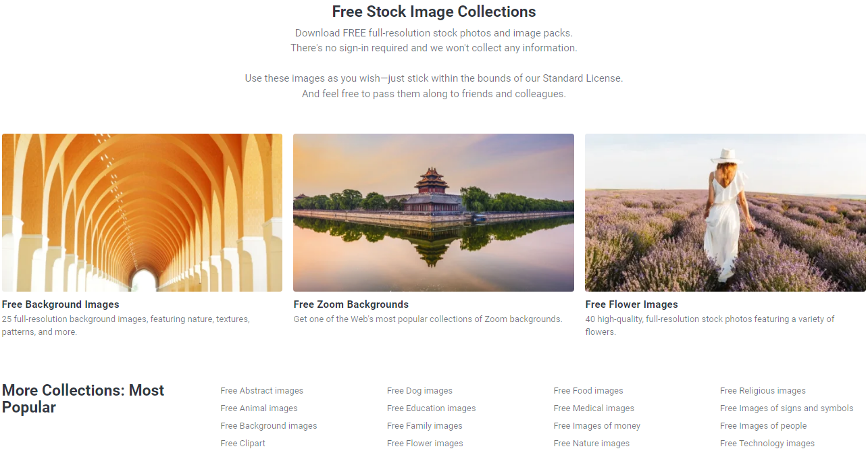Go to Free Animal images collection
This screenshot has height=453, width=868.
(x=259, y=408)
